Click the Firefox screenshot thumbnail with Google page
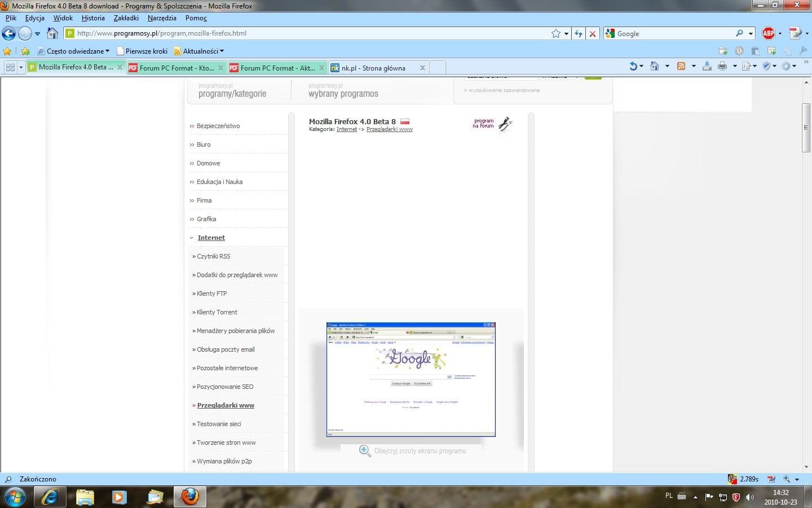The image size is (812, 508). tap(411, 379)
